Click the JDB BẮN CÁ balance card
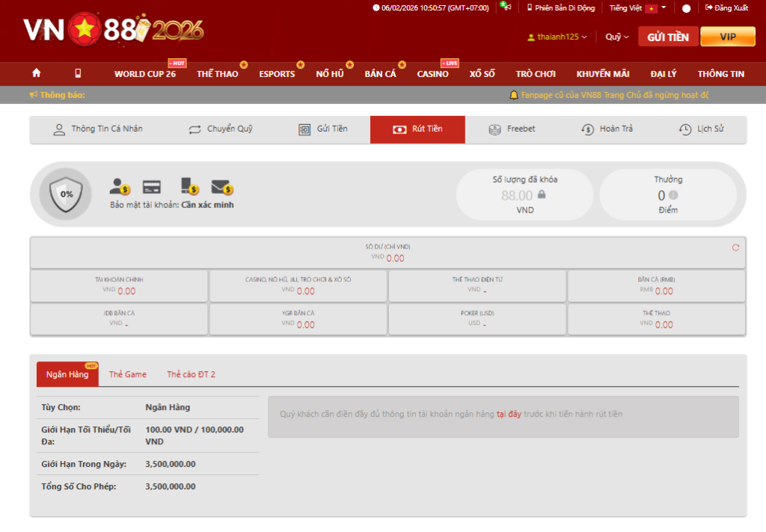 pos(119,319)
